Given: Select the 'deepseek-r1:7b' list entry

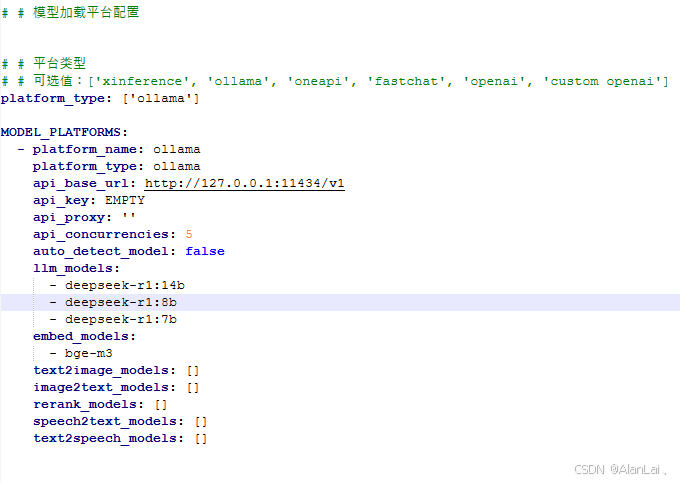Looking at the screenshot, I should tap(121, 320).
